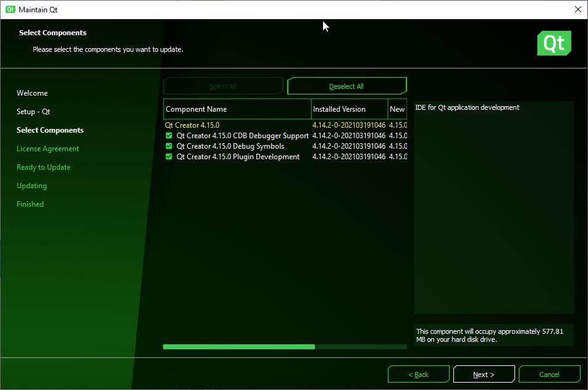Click the installed version of Plugin Development
588x390 pixels.
[x=349, y=157]
